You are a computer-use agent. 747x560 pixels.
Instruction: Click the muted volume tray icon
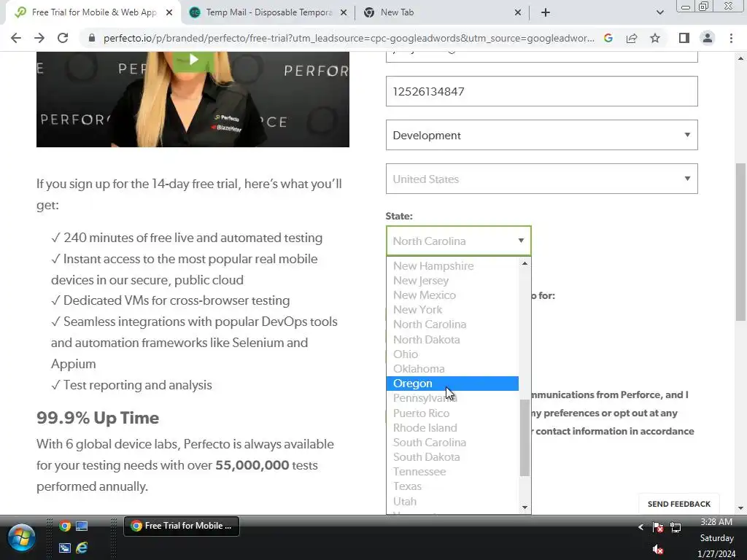(658, 549)
